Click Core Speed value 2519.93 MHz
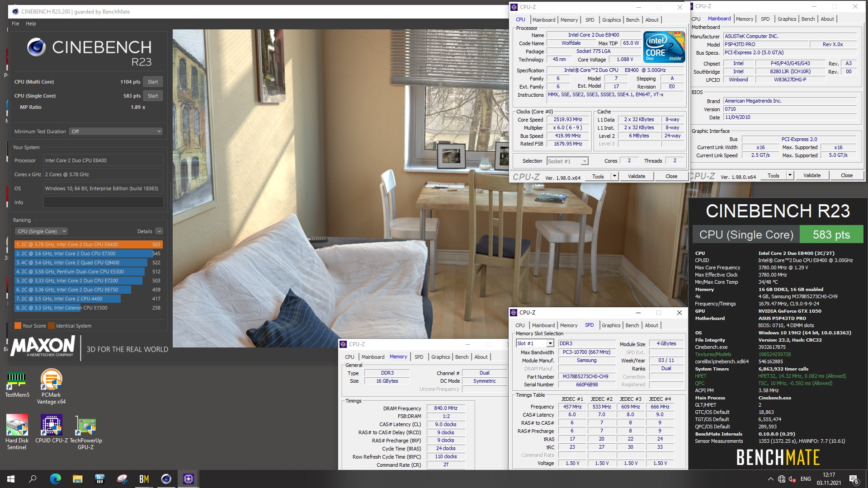This screenshot has width=868, height=488. tap(568, 120)
